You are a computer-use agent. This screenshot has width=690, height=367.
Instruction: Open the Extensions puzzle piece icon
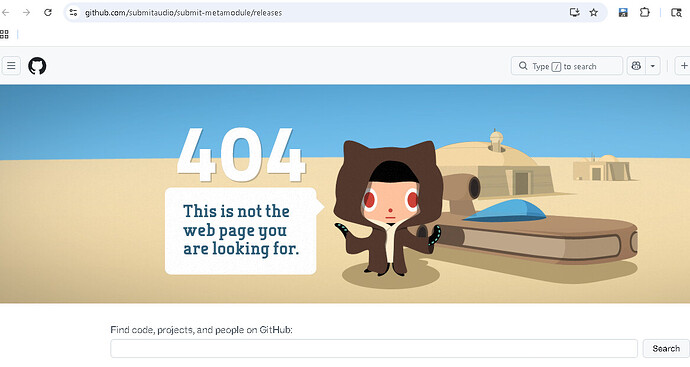pyautogui.click(x=645, y=12)
